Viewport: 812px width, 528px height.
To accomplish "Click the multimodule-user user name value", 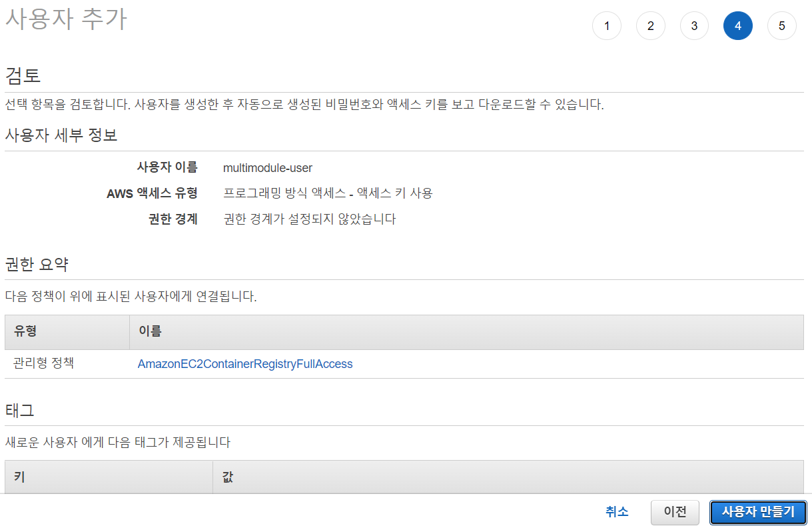I will point(268,167).
